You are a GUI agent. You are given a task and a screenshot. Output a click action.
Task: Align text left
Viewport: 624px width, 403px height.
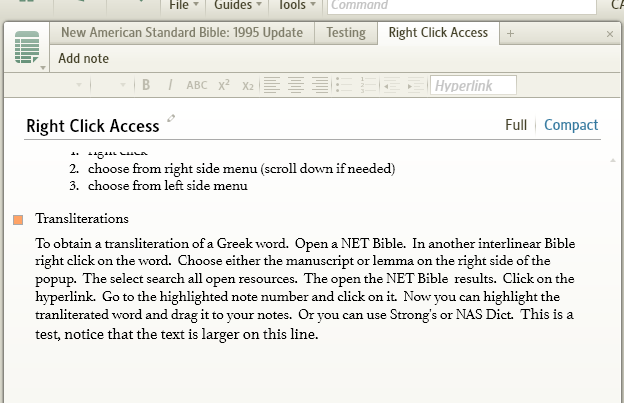272,85
